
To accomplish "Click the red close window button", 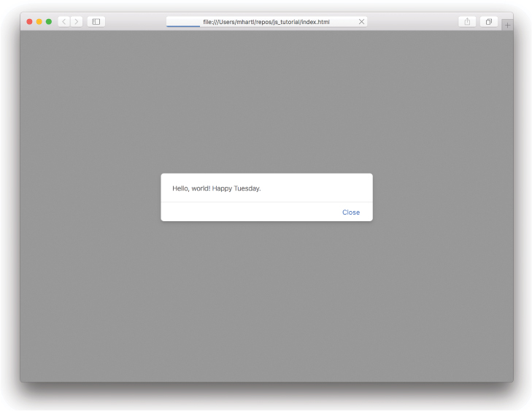I will 30,22.
